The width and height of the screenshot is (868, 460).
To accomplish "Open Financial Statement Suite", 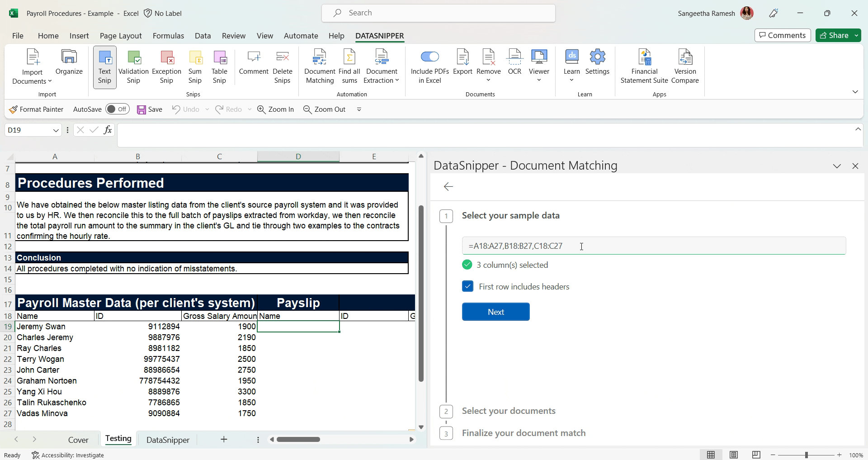I will pos(645,66).
